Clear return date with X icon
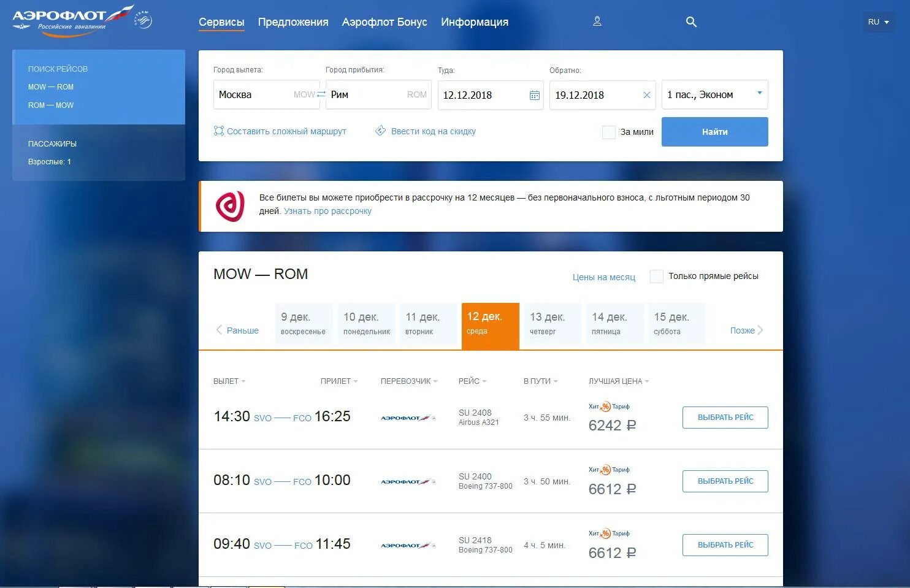910x588 pixels. (646, 95)
